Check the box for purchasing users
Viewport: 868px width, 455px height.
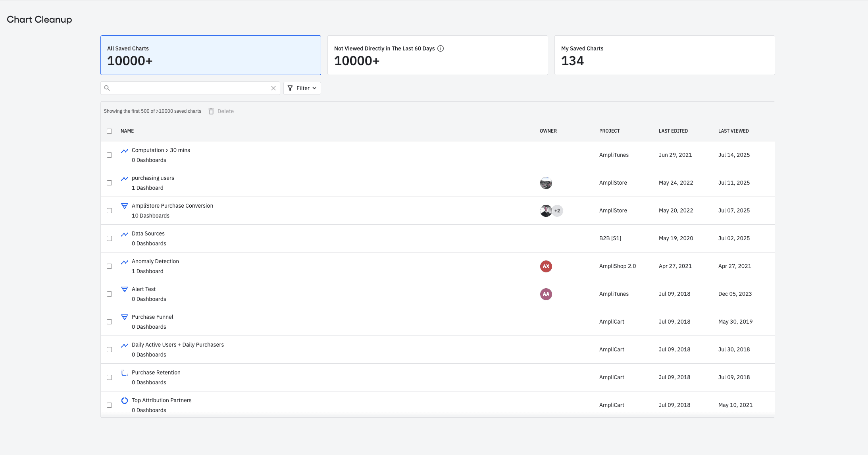[110, 183]
